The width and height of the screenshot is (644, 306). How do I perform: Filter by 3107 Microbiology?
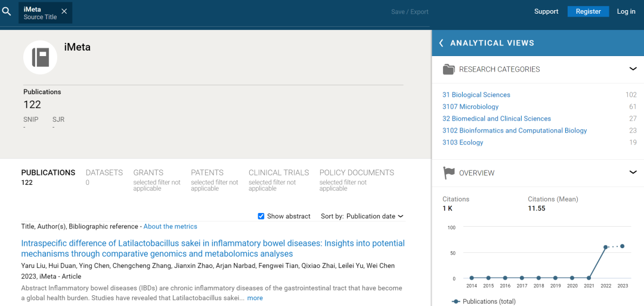(470, 107)
